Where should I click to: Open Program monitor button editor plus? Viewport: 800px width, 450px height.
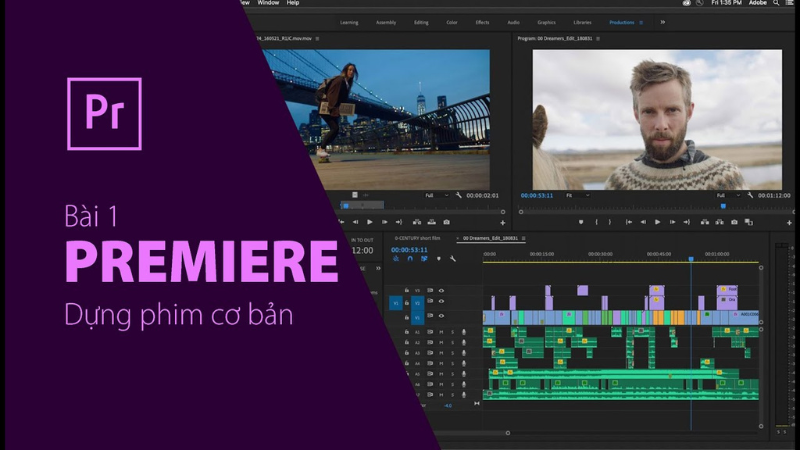(789, 222)
